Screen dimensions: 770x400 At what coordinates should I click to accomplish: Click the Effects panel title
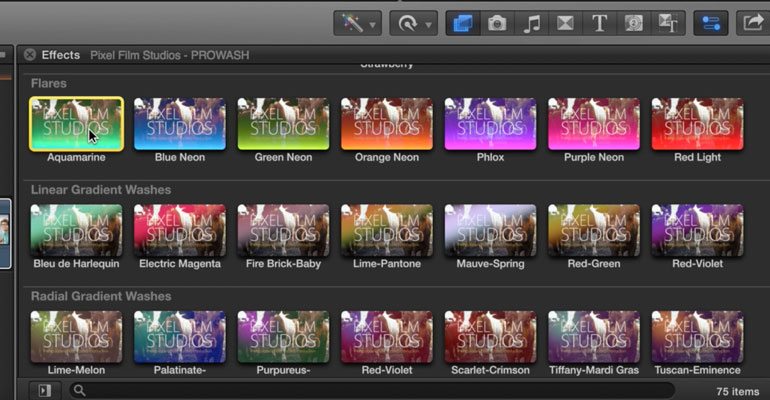coord(60,55)
